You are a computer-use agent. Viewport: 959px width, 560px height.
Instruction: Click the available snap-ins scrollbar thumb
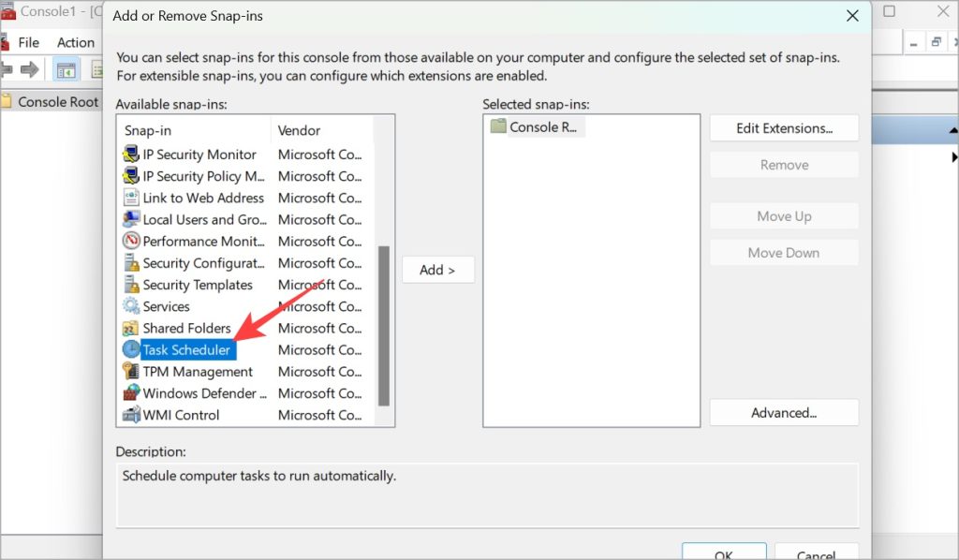pyautogui.click(x=384, y=326)
